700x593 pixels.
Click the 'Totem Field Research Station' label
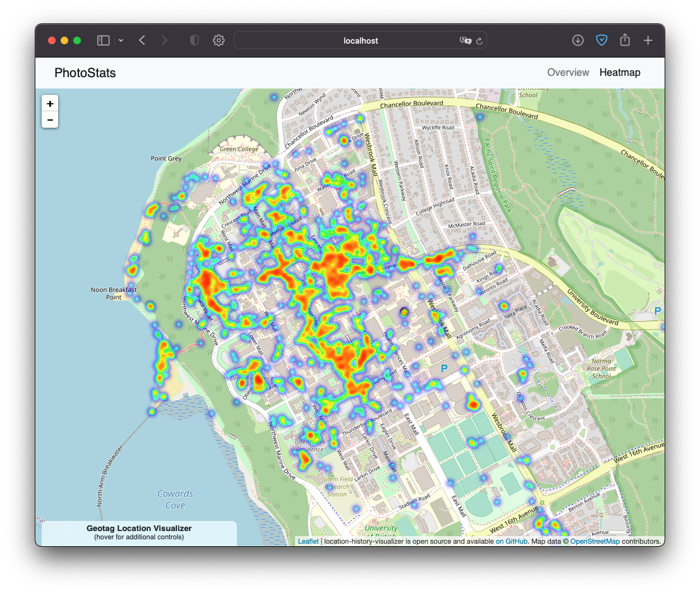[x=337, y=486]
